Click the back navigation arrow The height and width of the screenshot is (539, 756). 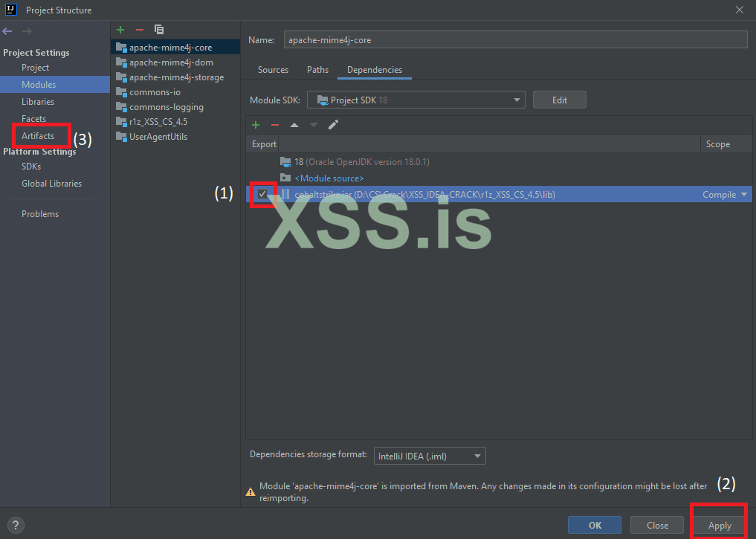7,31
